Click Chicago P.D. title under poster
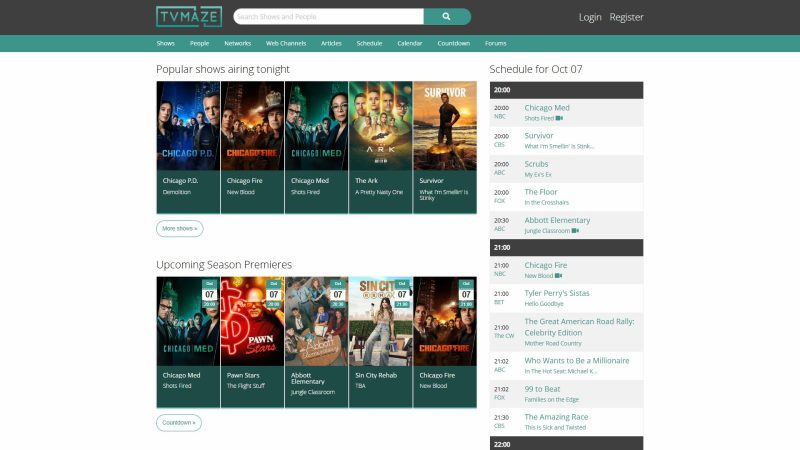Screen dimensions: 800x450 (180, 181)
